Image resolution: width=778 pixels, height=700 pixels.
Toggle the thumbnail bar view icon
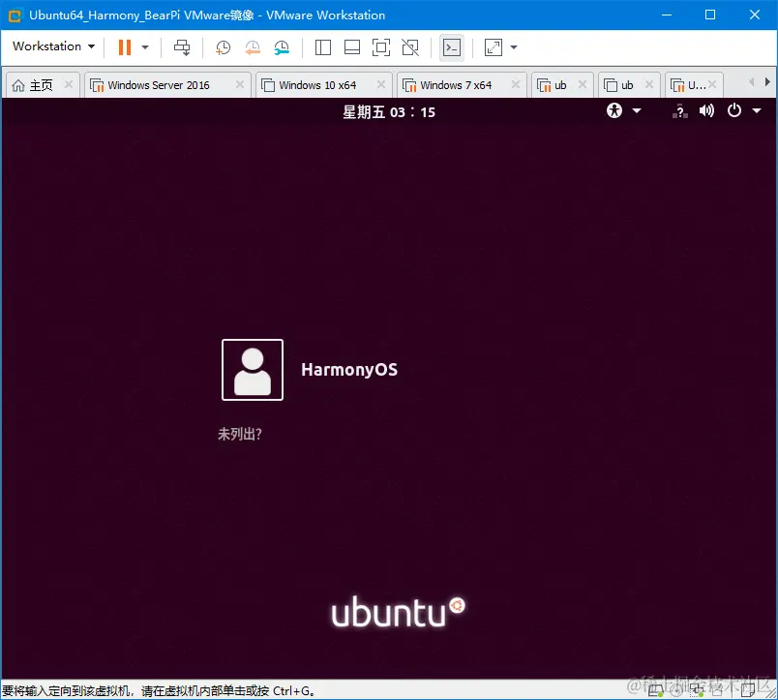[352, 47]
